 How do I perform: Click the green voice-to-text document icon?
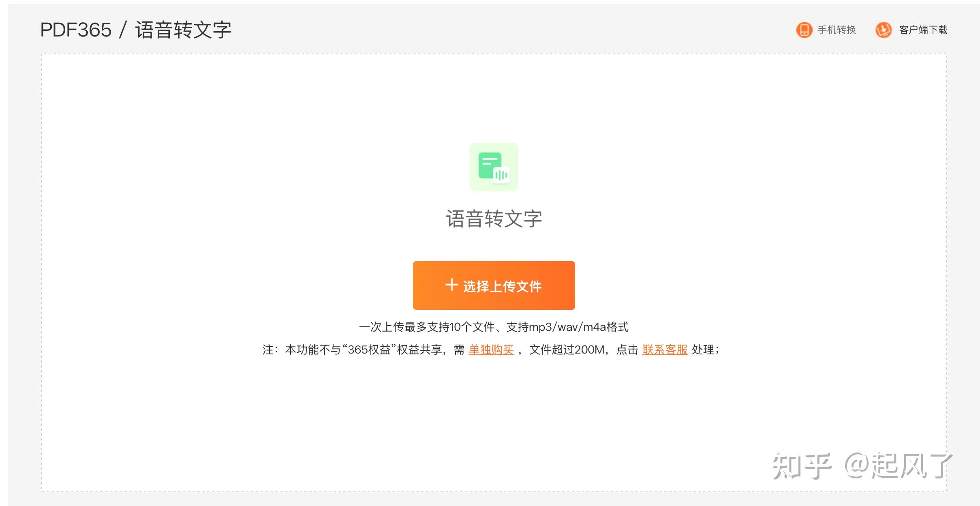(x=494, y=167)
